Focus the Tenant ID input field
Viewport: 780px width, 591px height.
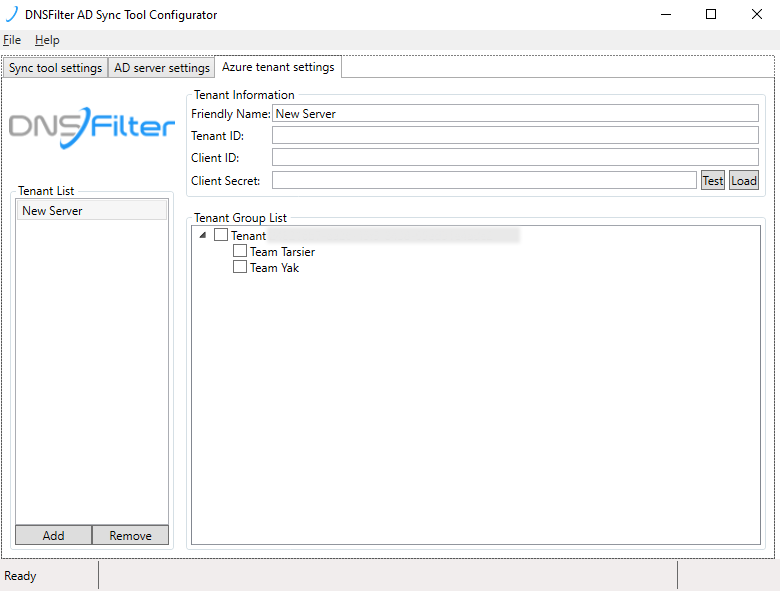pyautogui.click(x=515, y=135)
